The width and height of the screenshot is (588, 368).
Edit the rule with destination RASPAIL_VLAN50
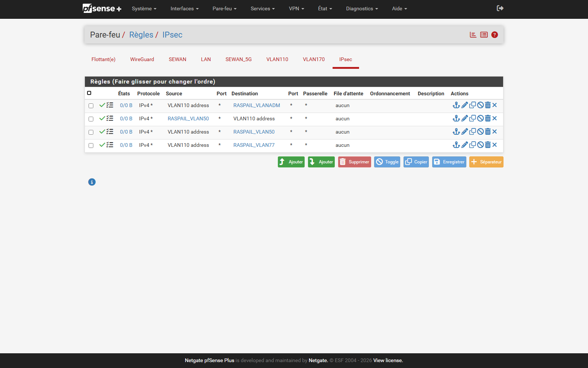465,132
